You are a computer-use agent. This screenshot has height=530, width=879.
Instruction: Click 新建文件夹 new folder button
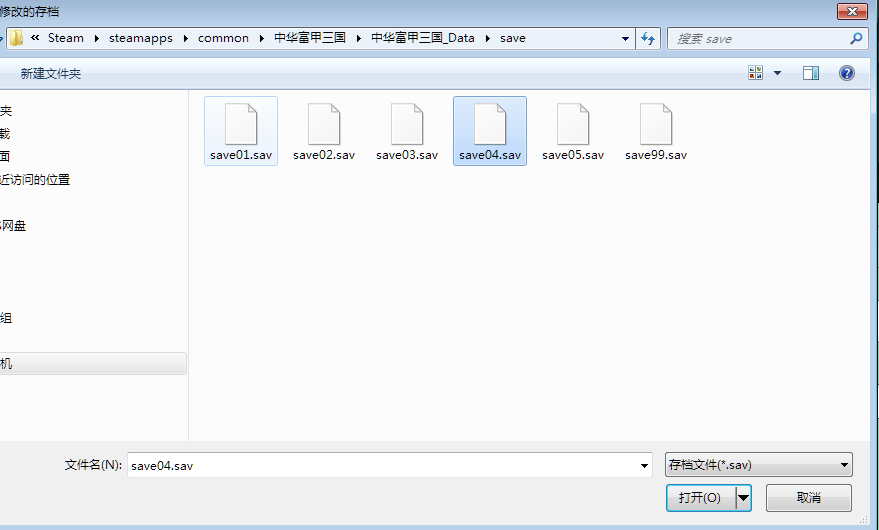50,73
